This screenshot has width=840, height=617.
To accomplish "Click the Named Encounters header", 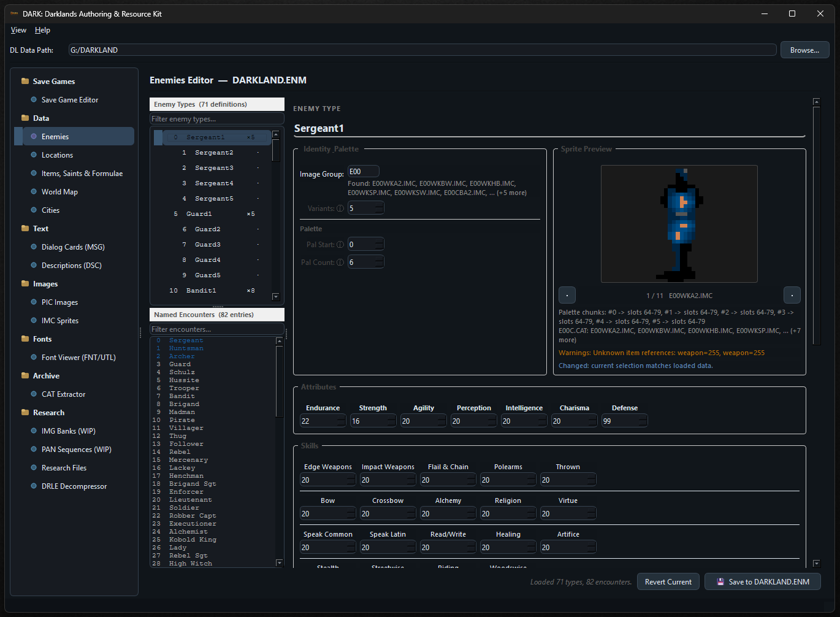I will [x=217, y=315].
